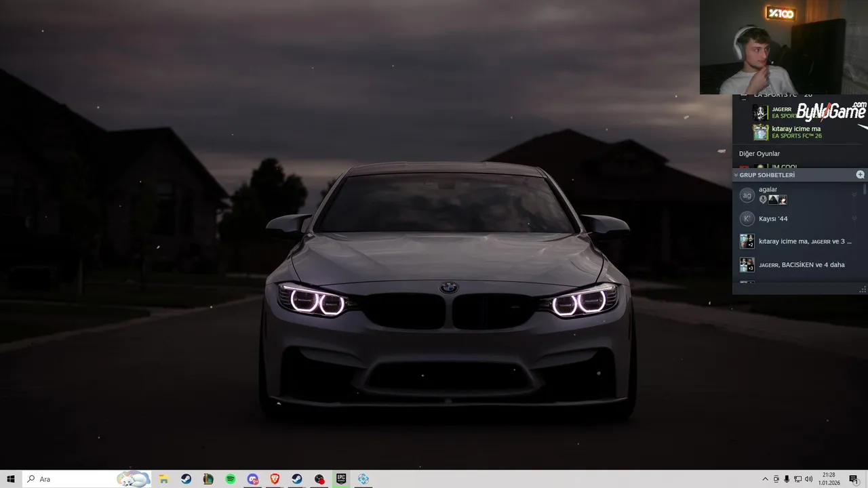Click the ag avatar of agalar group

pyautogui.click(x=747, y=195)
